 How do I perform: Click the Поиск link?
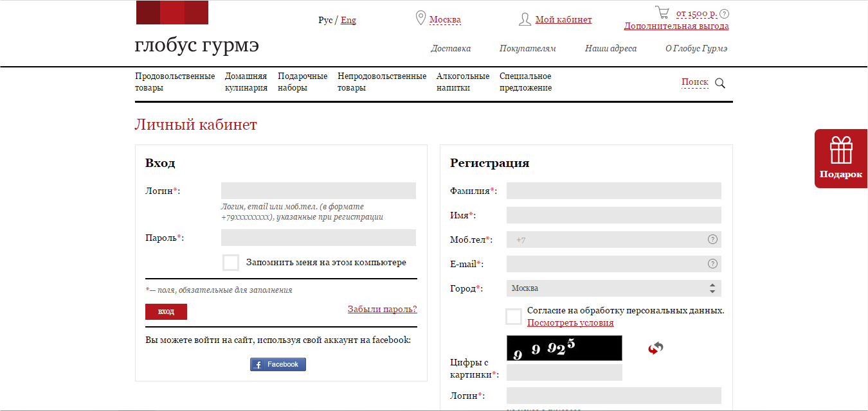coord(695,82)
